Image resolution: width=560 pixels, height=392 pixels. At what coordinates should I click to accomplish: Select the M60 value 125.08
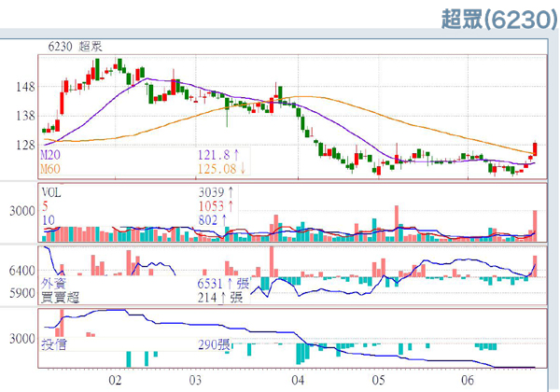pyautogui.click(x=217, y=168)
